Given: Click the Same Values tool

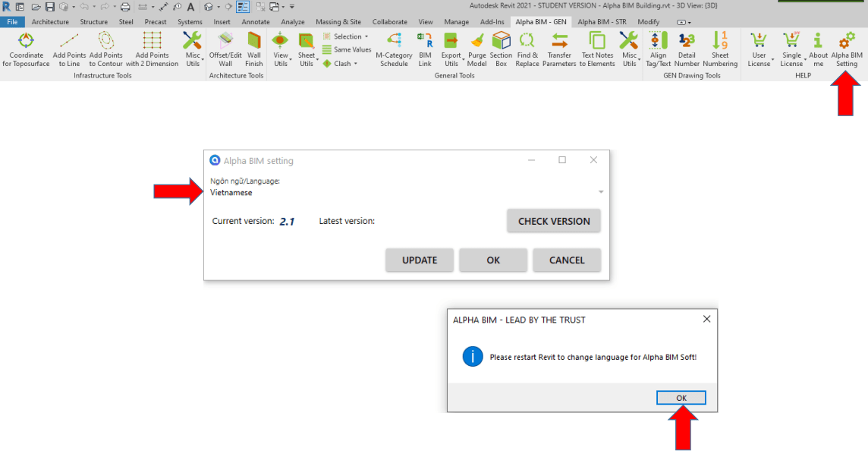Looking at the screenshot, I should click(347, 50).
